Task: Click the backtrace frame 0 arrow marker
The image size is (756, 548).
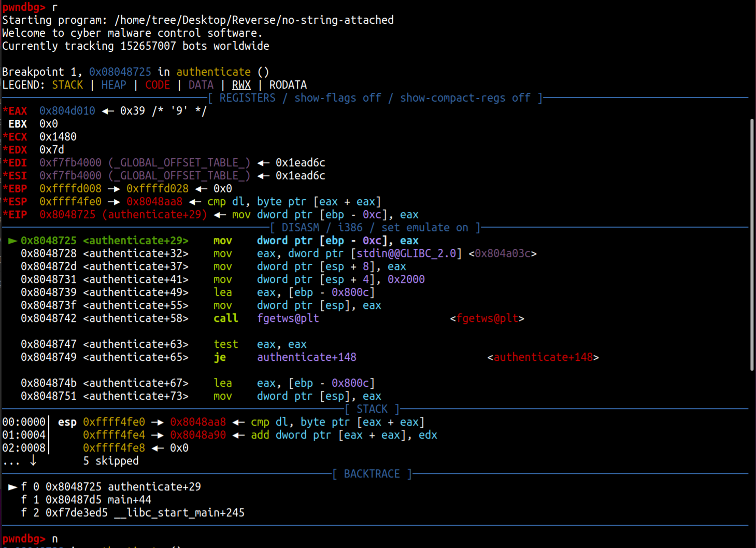Action: pyautogui.click(x=13, y=487)
